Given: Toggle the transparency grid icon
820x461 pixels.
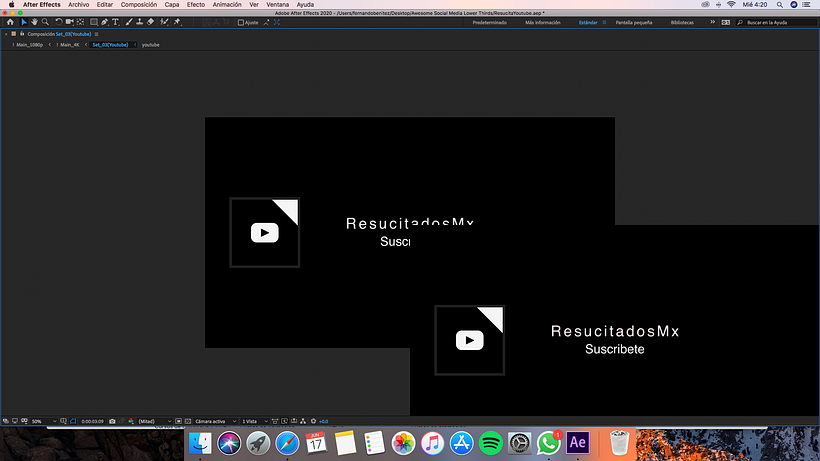Looking at the screenshot, I should (188, 421).
